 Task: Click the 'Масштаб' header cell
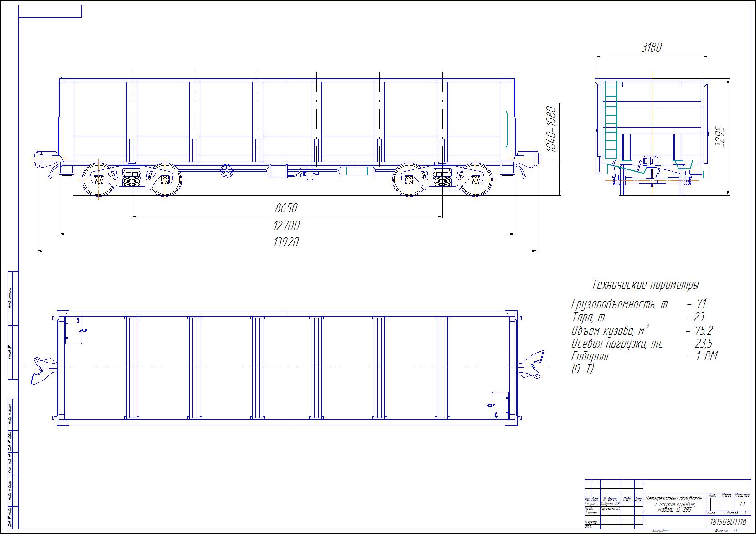pyautogui.click(x=742, y=495)
